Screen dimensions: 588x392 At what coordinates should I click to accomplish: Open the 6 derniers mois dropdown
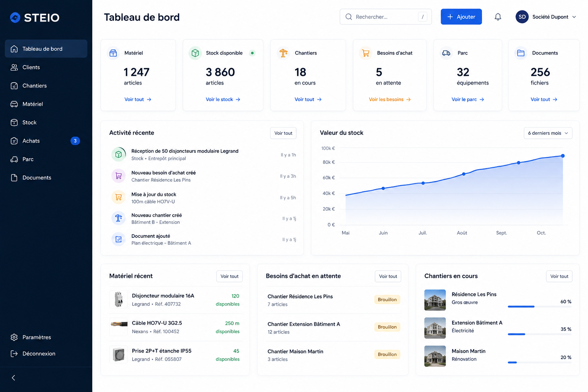548,133
